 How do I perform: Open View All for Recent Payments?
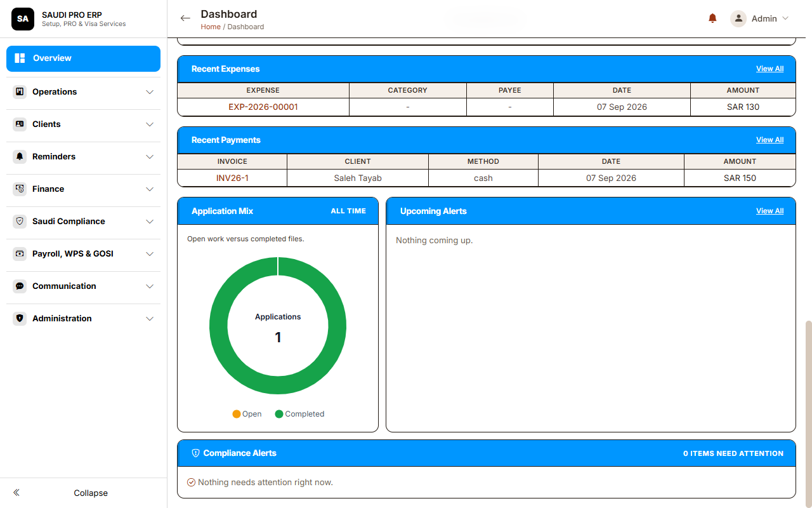pos(769,140)
